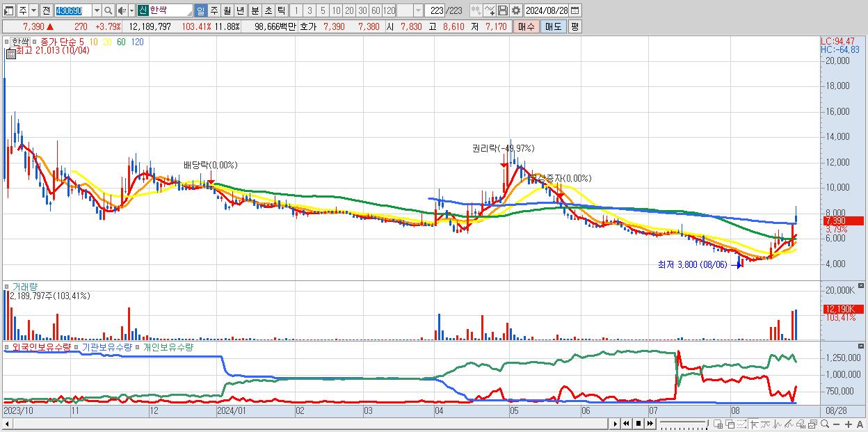Open the stock search magnifier

pos(108,10)
